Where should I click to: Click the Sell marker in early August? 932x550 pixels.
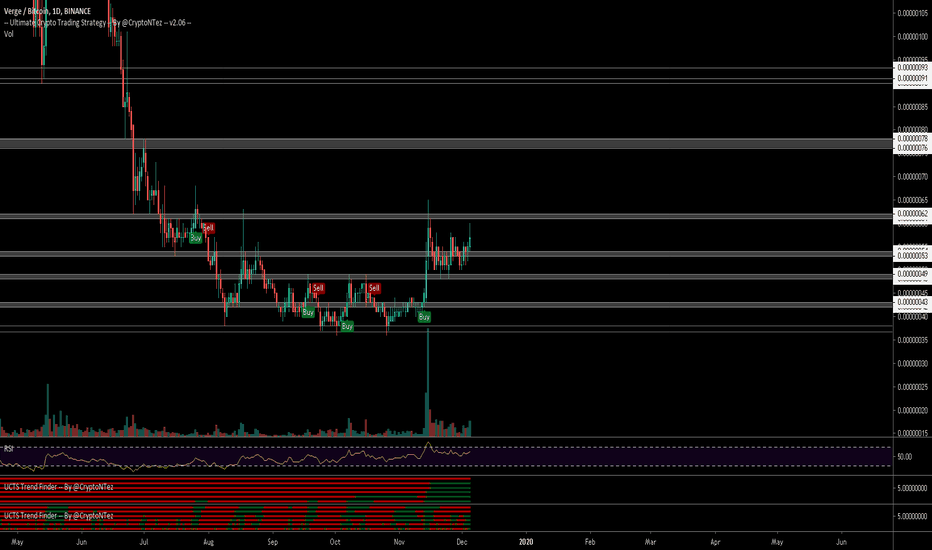(x=208, y=228)
